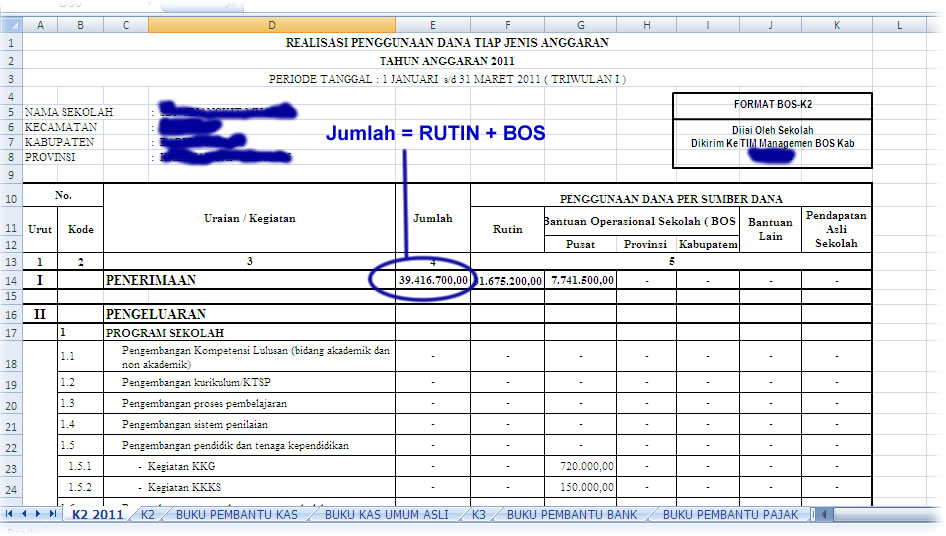
Task: Go to last sheet tab navigation arrow
Action: coord(52,514)
